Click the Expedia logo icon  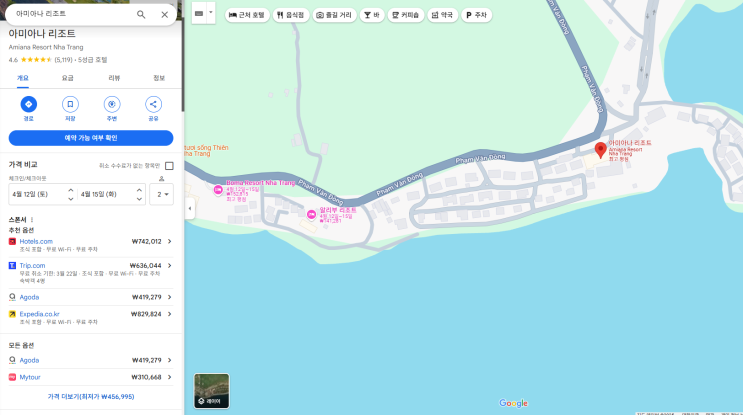pyautogui.click(x=12, y=314)
